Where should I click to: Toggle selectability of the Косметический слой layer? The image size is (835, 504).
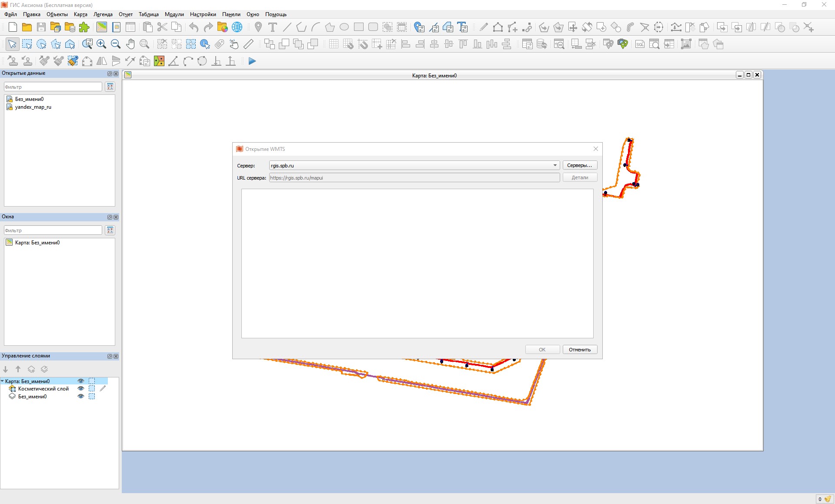click(92, 389)
